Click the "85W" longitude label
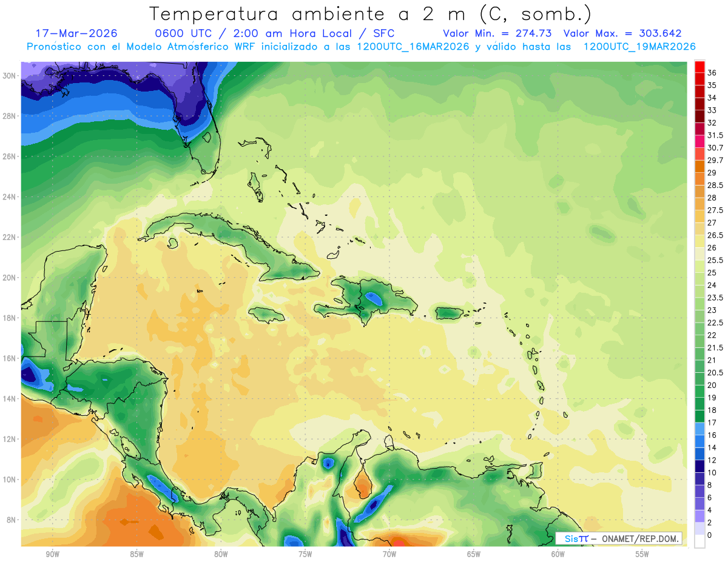Viewport: 728px width, 562px height. [x=136, y=555]
